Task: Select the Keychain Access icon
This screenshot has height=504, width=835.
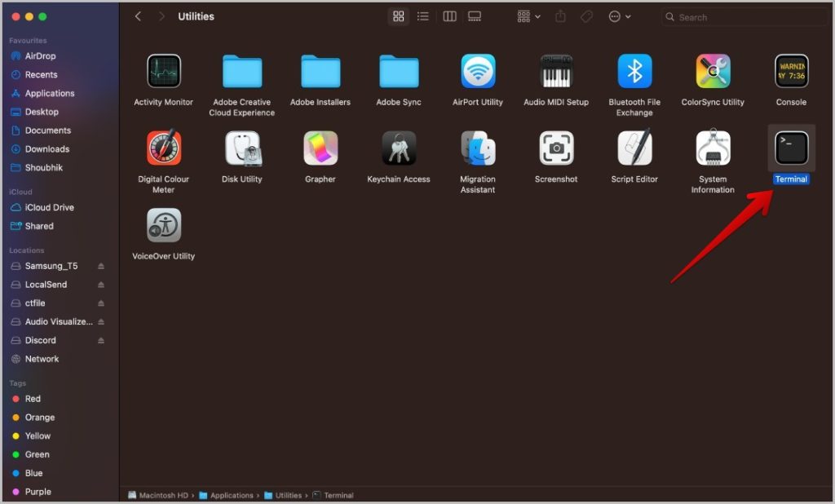Action: [x=399, y=148]
